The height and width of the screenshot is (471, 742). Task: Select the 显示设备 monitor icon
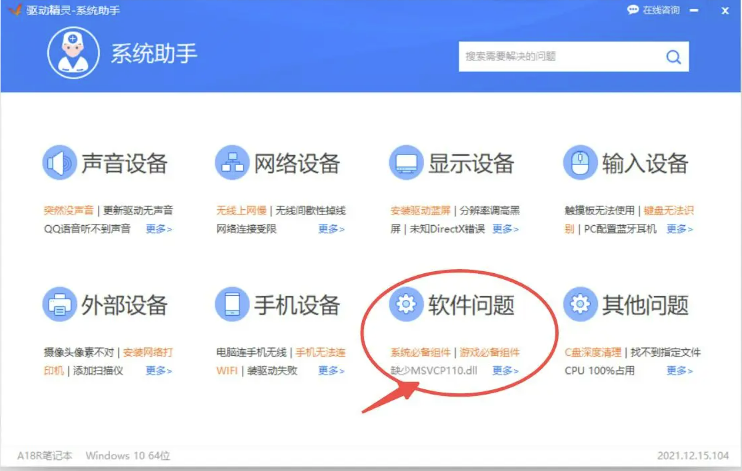(x=406, y=162)
